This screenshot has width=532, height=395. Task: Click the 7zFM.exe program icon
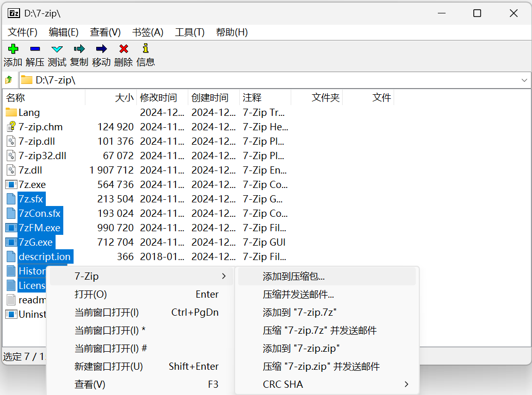(11, 228)
